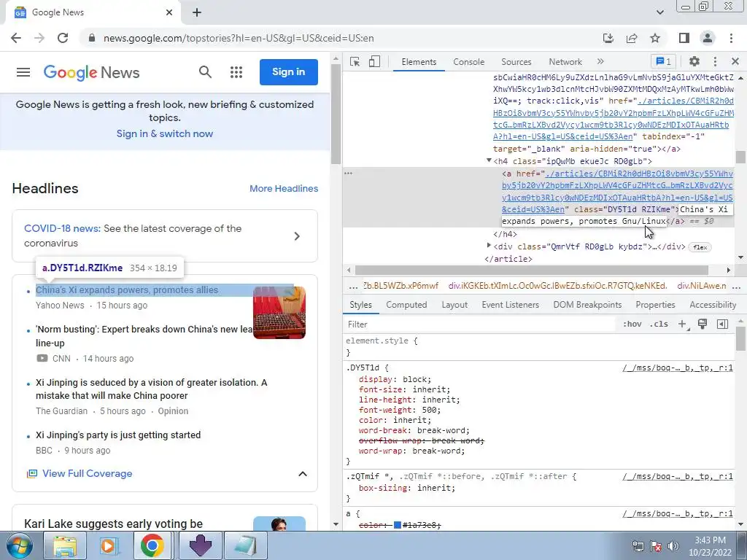Open the Event Listeners tab
Viewport: 747px width, 560px height.
(510, 305)
